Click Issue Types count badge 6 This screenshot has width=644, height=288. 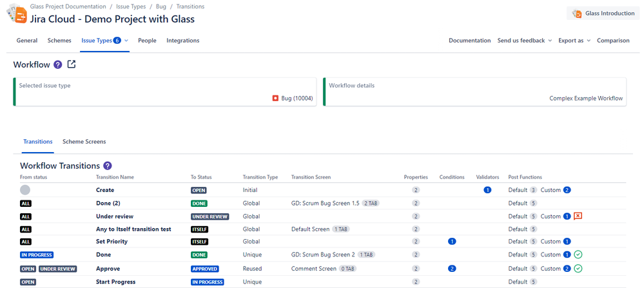click(117, 40)
